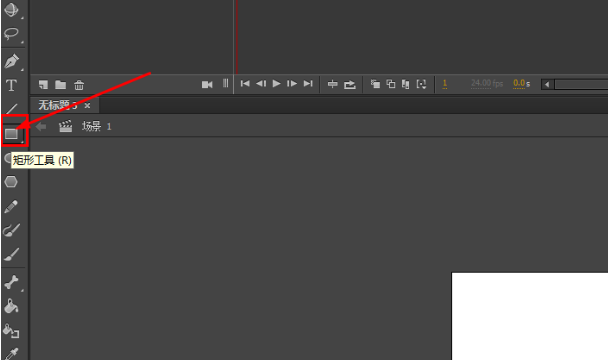Image resolution: width=608 pixels, height=360 pixels.
Task: Select the Bone tool
Action: pos(11,282)
